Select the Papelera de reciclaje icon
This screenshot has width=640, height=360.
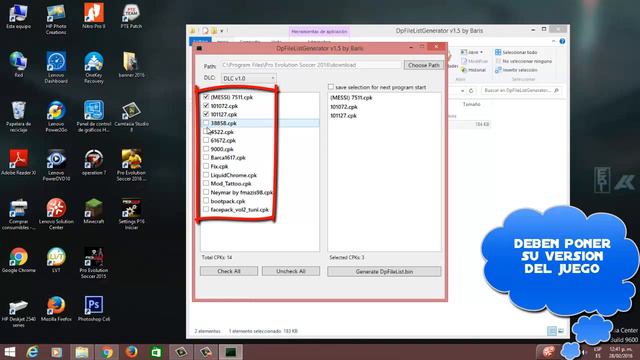point(18,116)
